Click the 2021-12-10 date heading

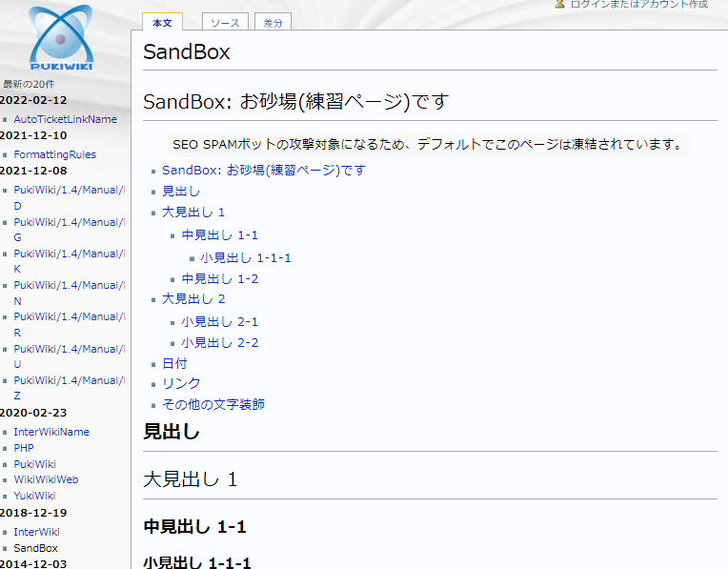(x=33, y=135)
